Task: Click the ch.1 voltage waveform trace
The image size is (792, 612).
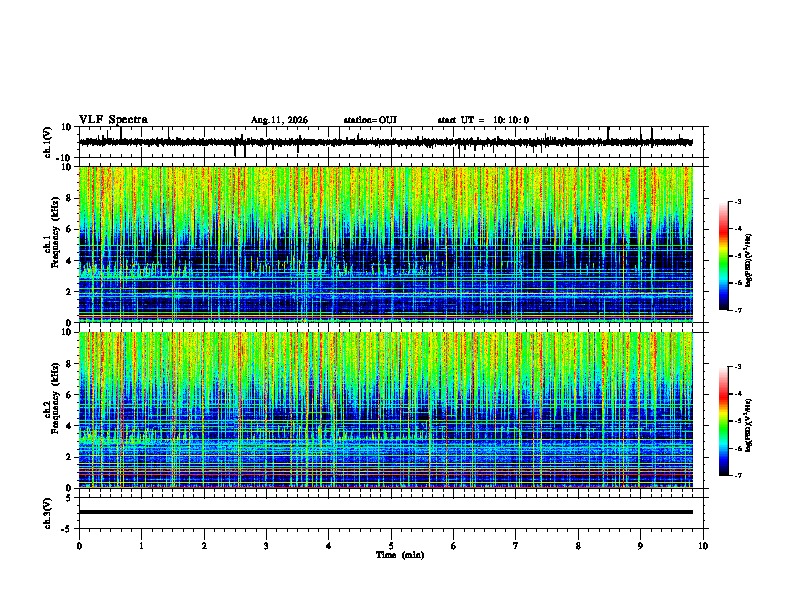Action: pos(386,142)
